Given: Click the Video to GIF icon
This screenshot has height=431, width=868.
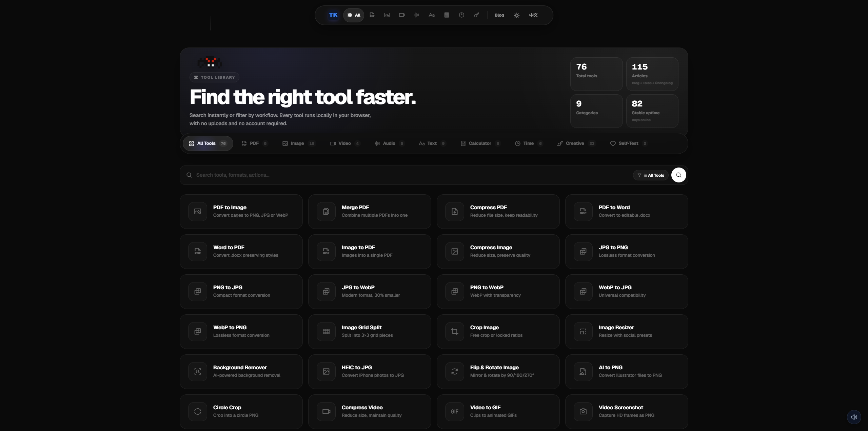Looking at the screenshot, I should 455,412.
